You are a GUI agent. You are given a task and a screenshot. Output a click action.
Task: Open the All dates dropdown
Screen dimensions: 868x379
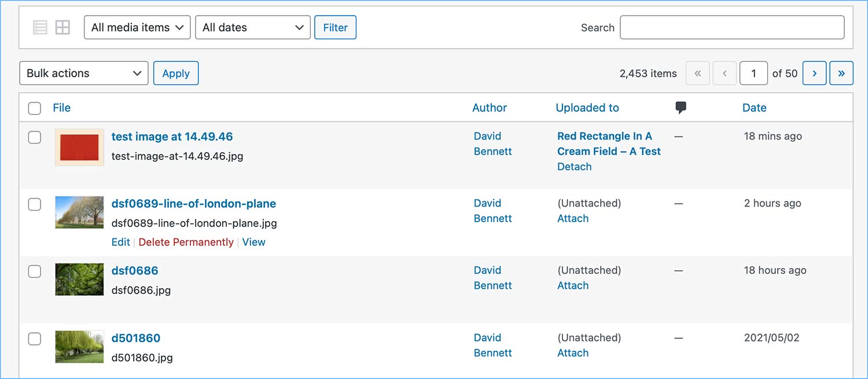(253, 28)
